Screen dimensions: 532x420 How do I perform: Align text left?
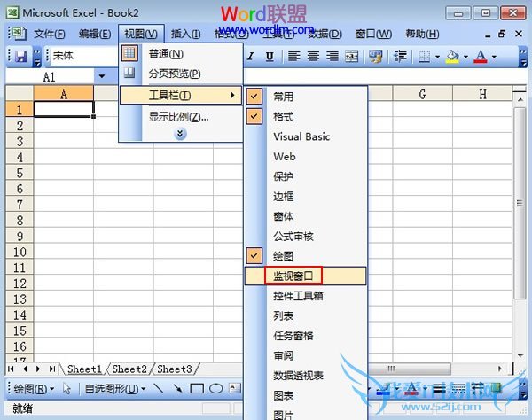[x=294, y=57]
